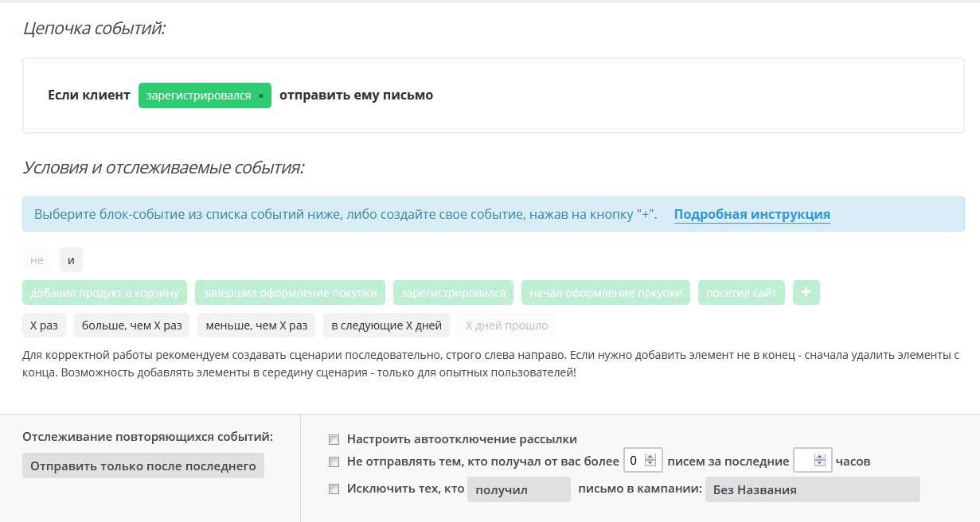Screen dimensions: 980x522
Task: Remove the 'зарегистрировался' tag with its x icon
Action: click(260, 95)
